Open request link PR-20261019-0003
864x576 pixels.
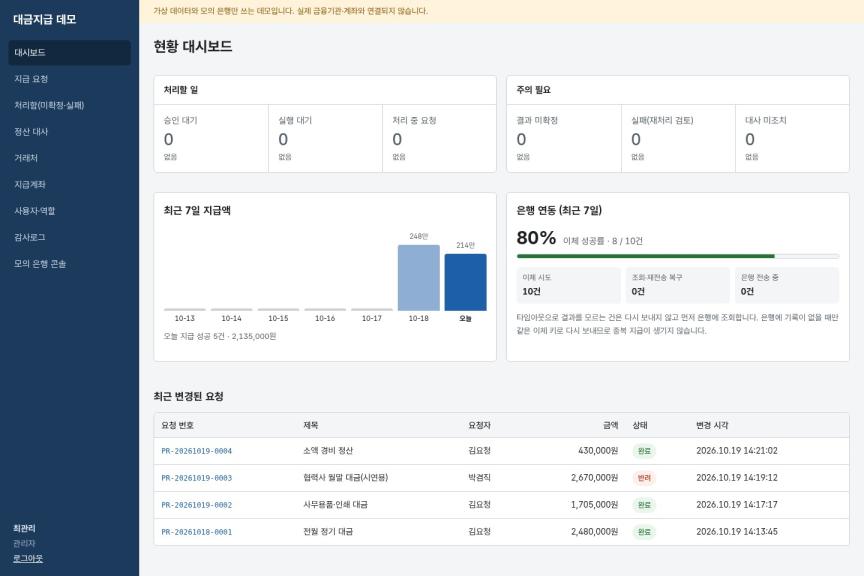coord(197,478)
